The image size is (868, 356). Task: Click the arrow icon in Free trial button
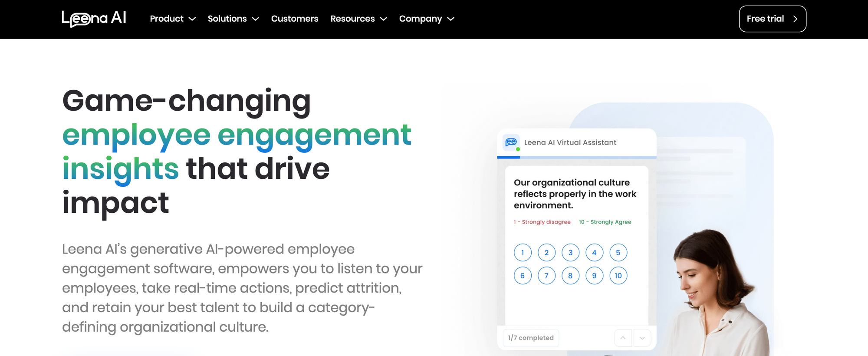pyautogui.click(x=795, y=19)
